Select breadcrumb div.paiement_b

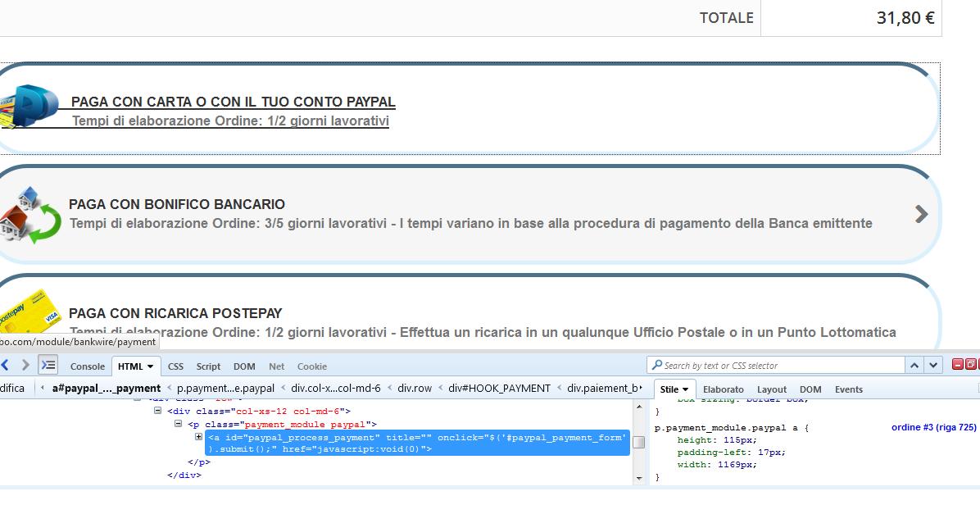click(604, 388)
